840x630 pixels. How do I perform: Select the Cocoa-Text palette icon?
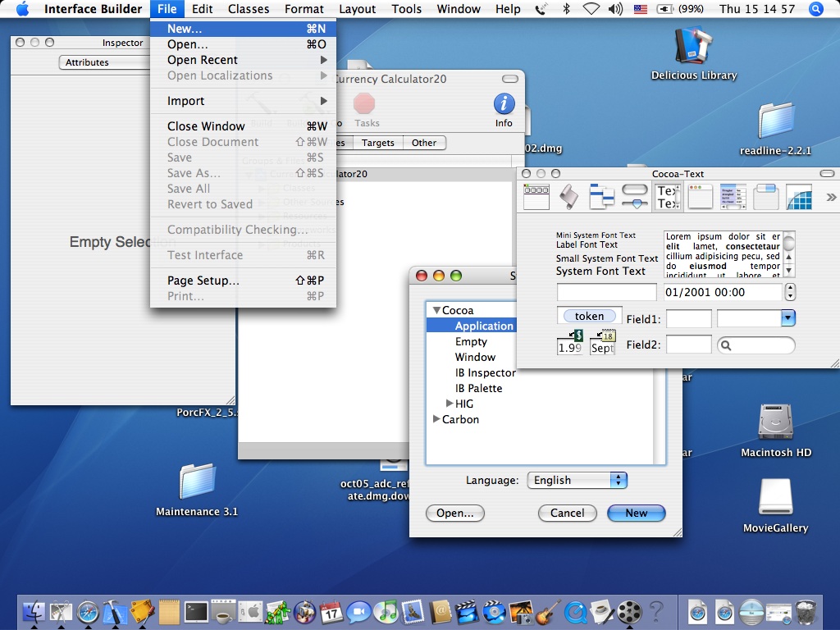pyautogui.click(x=668, y=197)
